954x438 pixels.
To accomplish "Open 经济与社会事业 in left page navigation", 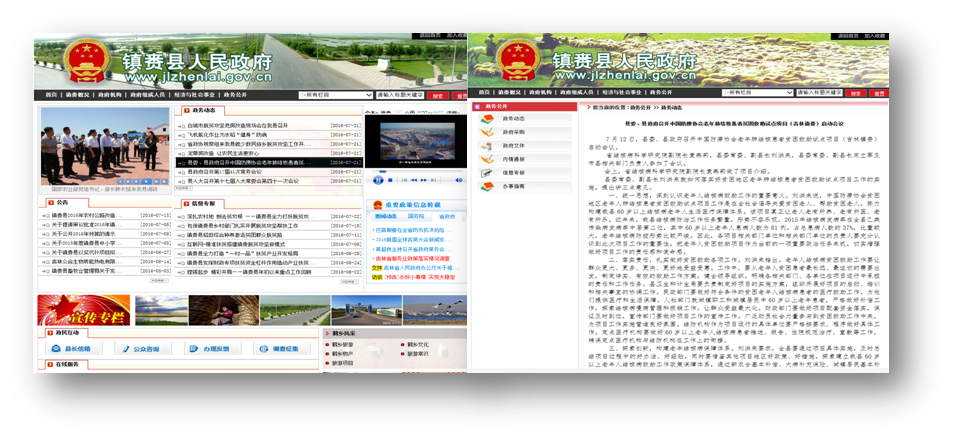I will (x=195, y=95).
